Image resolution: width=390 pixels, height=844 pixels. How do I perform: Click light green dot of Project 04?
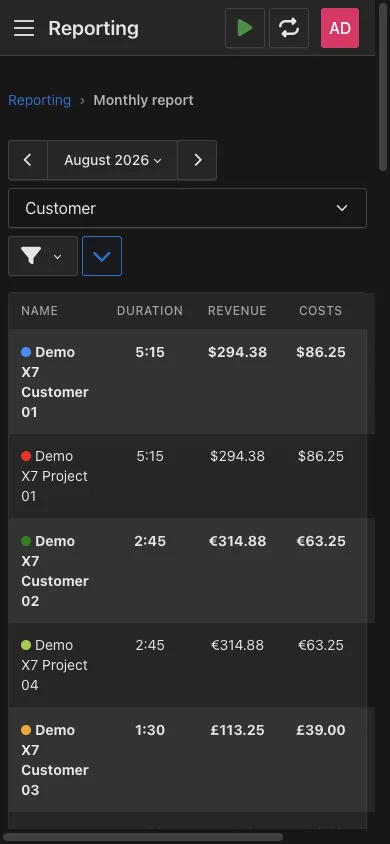[x=26, y=645]
